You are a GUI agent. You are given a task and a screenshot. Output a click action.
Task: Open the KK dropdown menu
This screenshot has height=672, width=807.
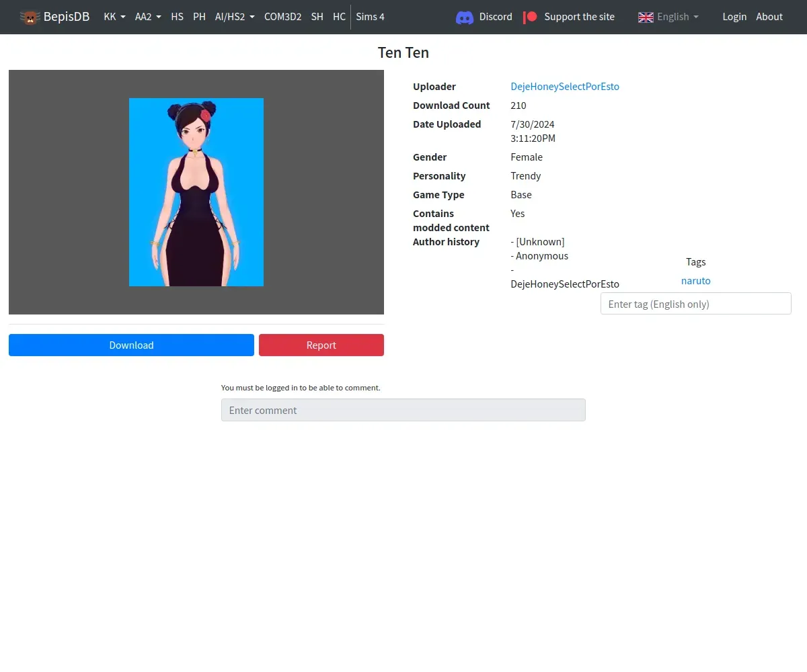(x=114, y=17)
